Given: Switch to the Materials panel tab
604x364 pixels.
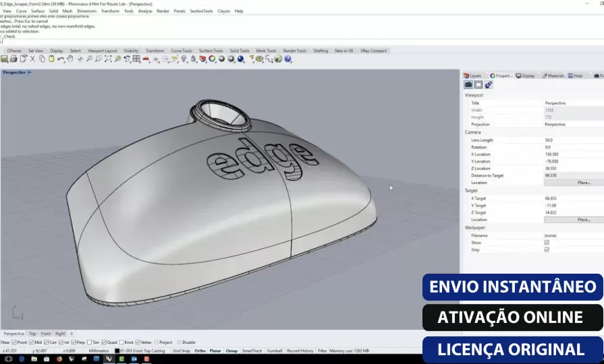Looking at the screenshot, I should coord(553,75).
